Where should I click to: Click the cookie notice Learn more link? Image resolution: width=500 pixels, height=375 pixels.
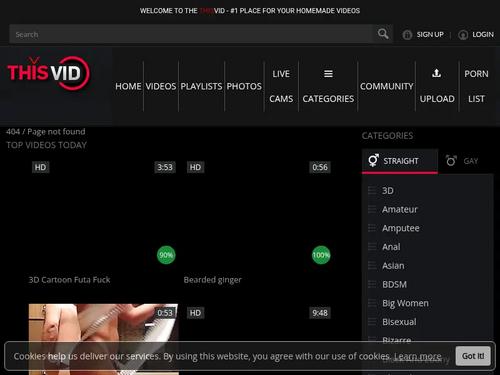point(418,356)
